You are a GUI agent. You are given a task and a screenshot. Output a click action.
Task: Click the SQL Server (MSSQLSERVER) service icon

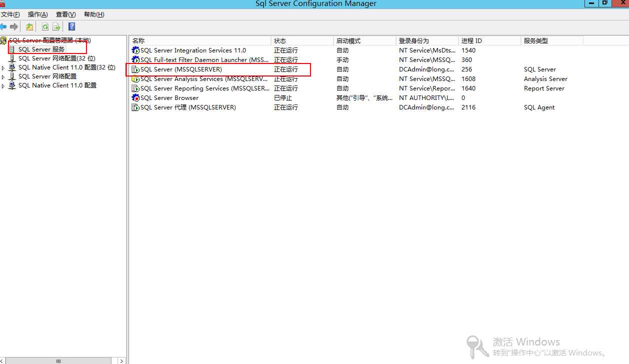coord(135,69)
